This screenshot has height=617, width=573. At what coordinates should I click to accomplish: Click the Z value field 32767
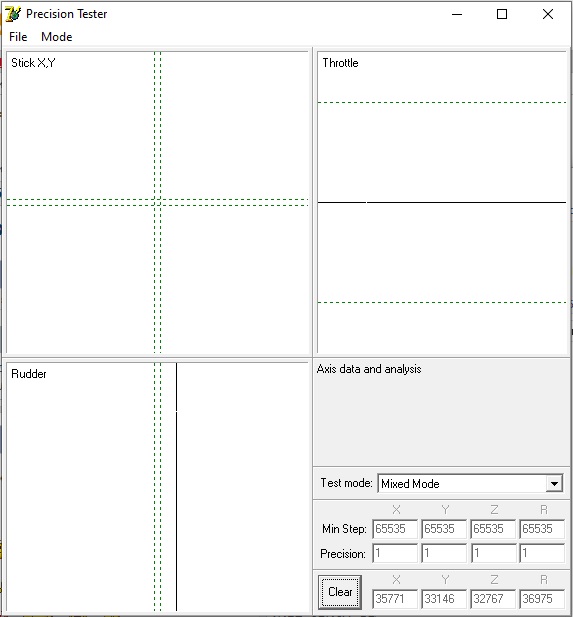point(493,599)
